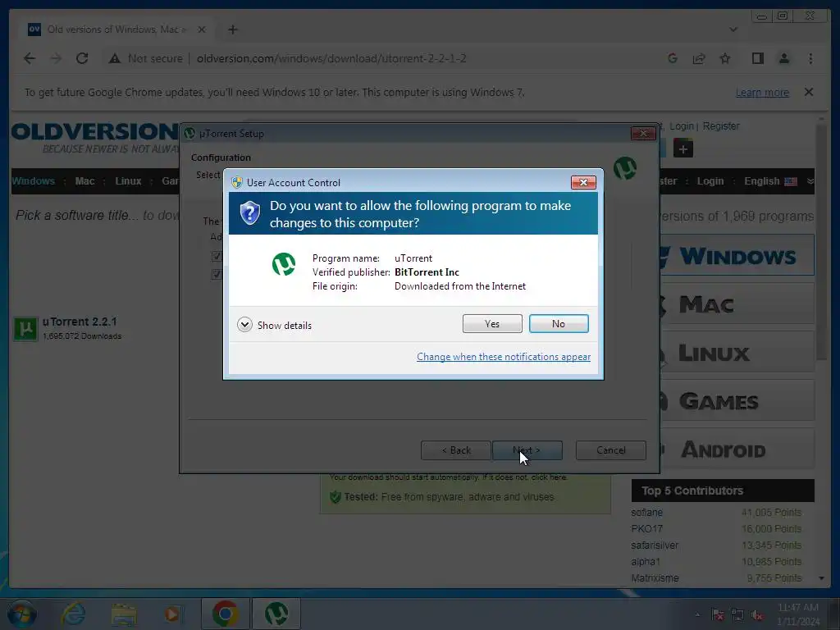
Task: Click contributor Matrixisme
Action: [x=655, y=578]
